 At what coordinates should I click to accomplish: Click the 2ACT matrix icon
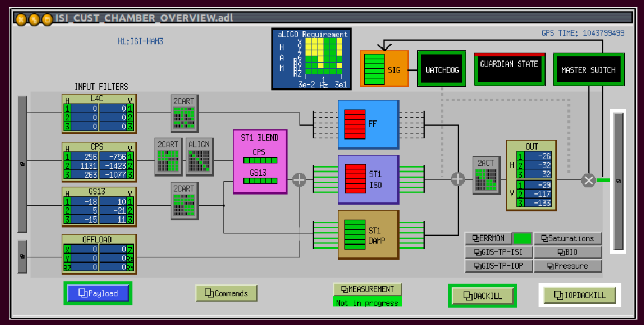point(486,176)
